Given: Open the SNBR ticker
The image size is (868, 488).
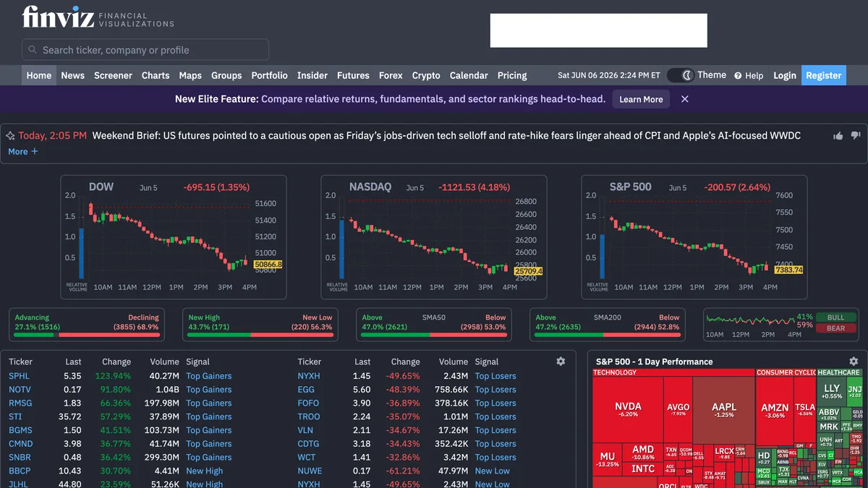Looking at the screenshot, I should (x=20, y=457).
